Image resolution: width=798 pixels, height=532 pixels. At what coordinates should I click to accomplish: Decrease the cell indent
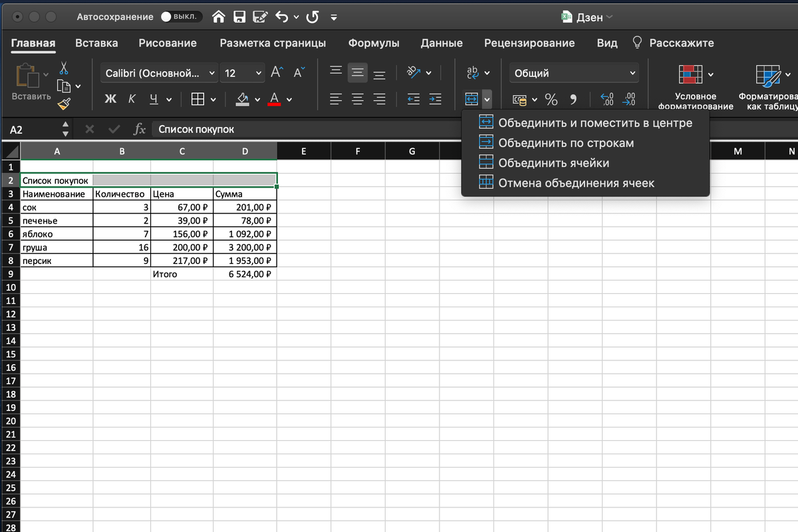[413, 99]
